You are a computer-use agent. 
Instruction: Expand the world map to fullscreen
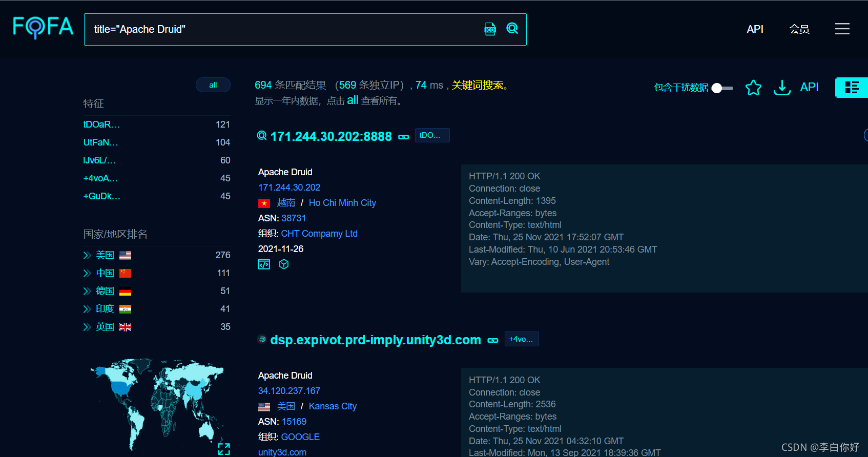point(224,449)
